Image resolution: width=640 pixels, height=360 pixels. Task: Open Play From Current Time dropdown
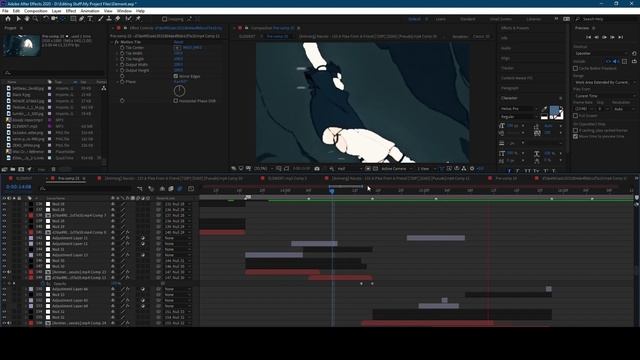(605, 96)
